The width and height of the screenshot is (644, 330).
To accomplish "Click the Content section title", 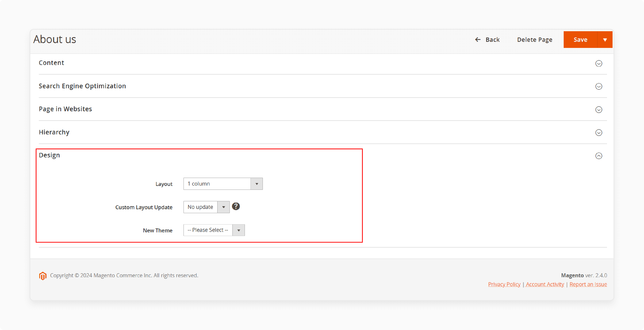I will pos(51,63).
